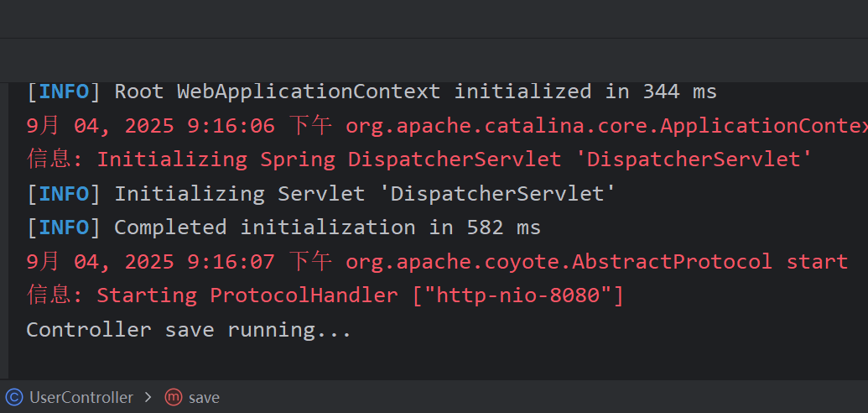Select the 'Starting ProtocolHandler' log line
The height and width of the screenshot is (413, 868).
click(x=325, y=295)
